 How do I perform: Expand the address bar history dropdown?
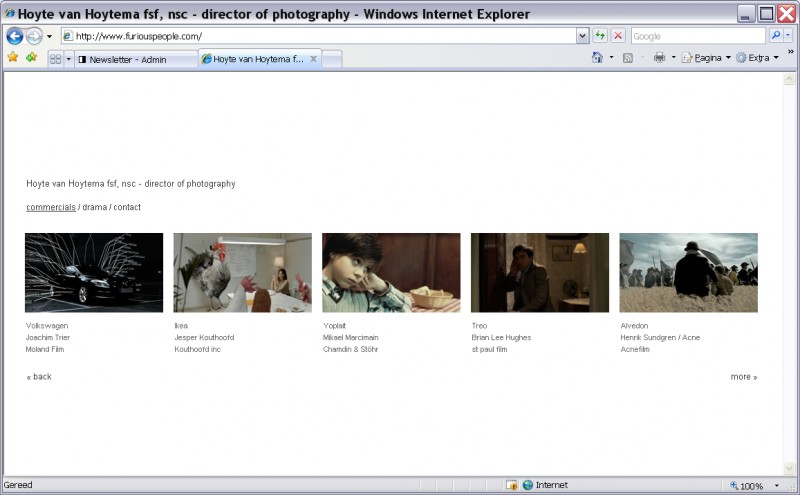pyautogui.click(x=583, y=36)
